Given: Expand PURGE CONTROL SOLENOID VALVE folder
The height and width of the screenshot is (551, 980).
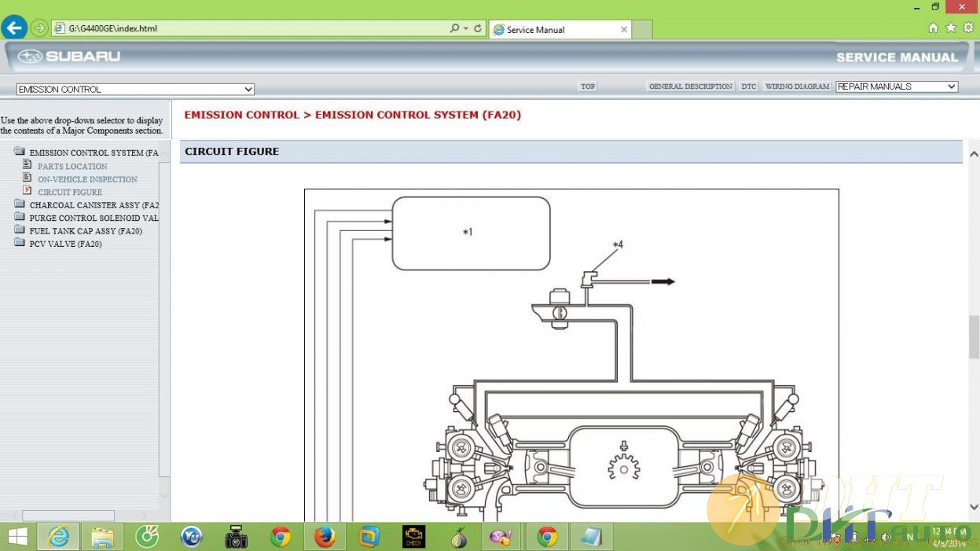Looking at the screenshot, I should [x=20, y=218].
